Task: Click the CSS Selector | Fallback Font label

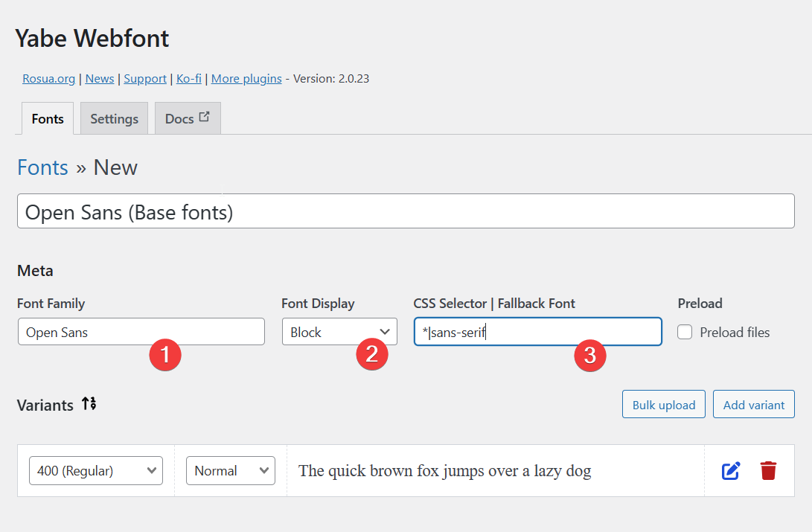Action: (x=494, y=304)
